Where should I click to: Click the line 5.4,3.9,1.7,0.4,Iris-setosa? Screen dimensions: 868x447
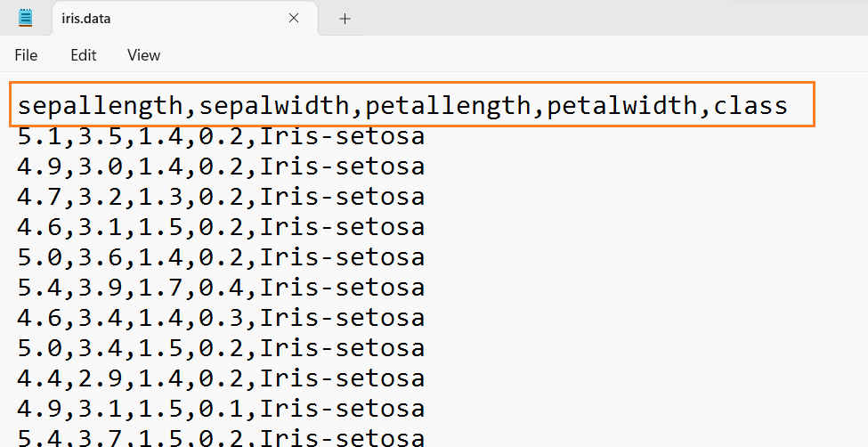pos(221,287)
